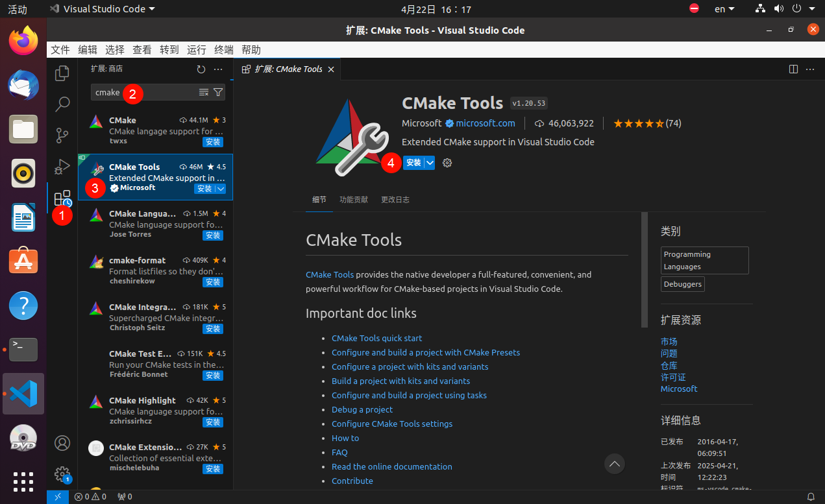Close the CMake Tools extension tab
Viewport: 825px width, 504px height.
coord(331,69)
